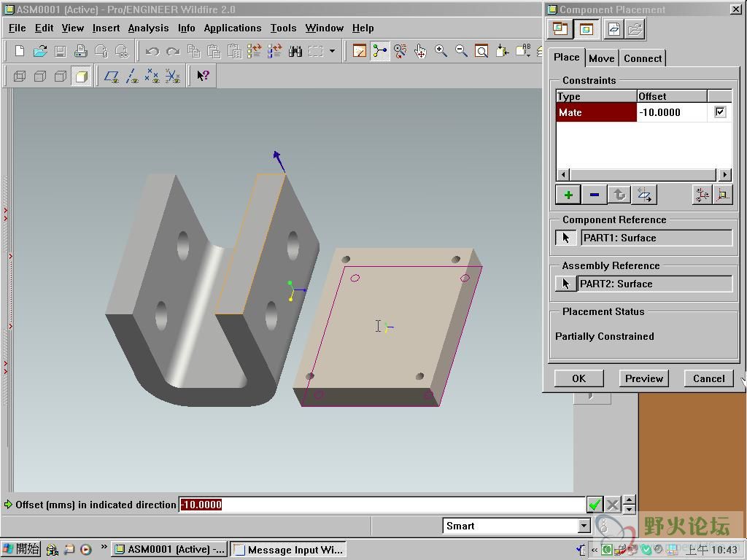Click the PART2: Surface reference field

[x=654, y=284]
